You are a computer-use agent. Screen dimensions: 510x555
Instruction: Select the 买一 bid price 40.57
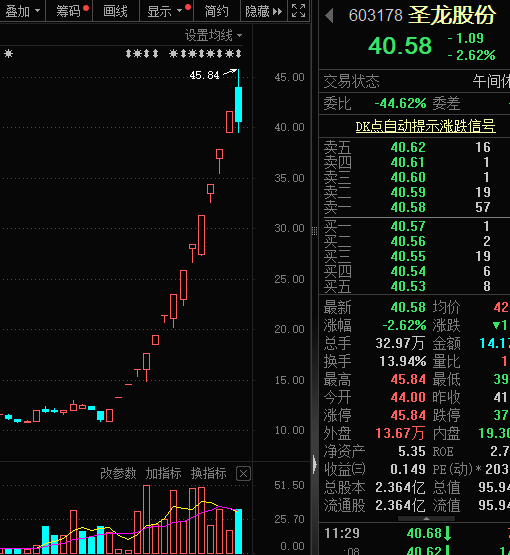pos(408,226)
